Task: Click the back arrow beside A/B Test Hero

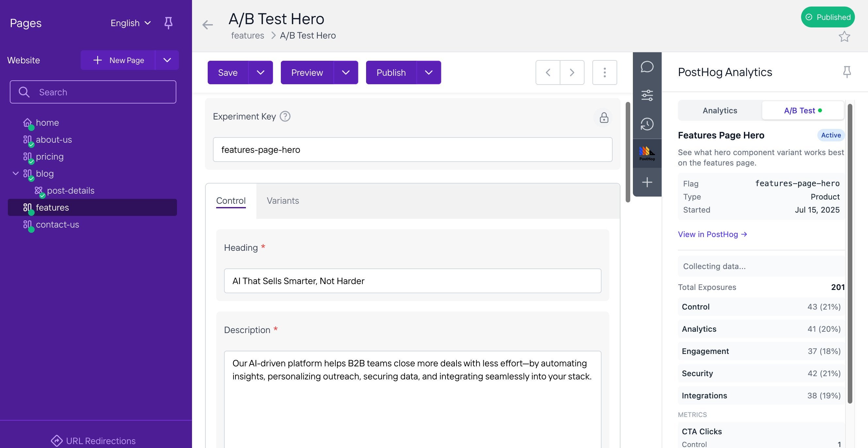Action: tap(208, 24)
